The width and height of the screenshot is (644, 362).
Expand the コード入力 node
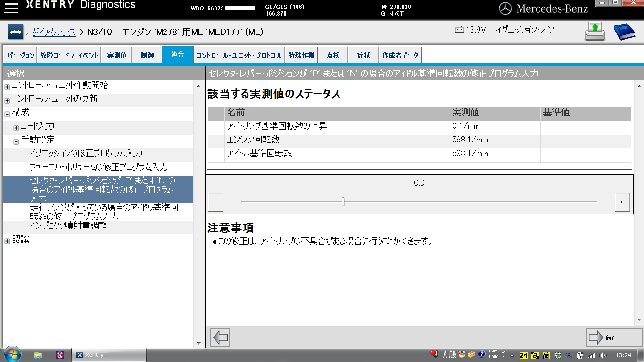click(x=16, y=128)
